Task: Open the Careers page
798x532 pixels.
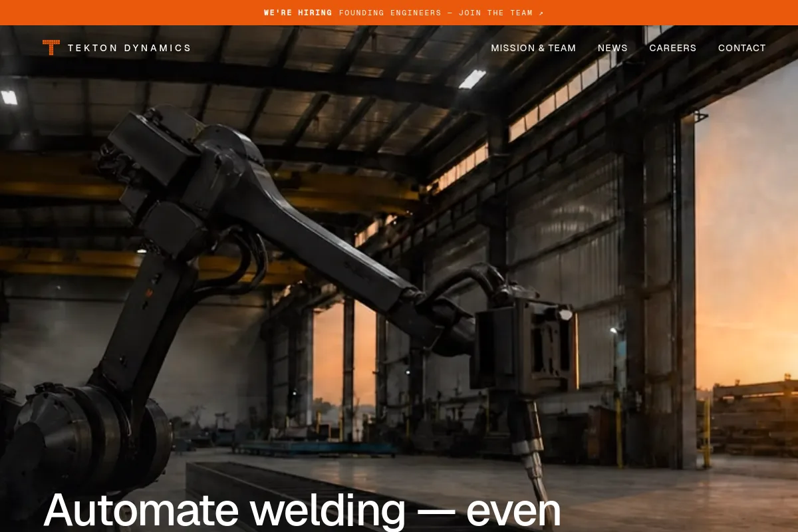Action: coord(673,48)
